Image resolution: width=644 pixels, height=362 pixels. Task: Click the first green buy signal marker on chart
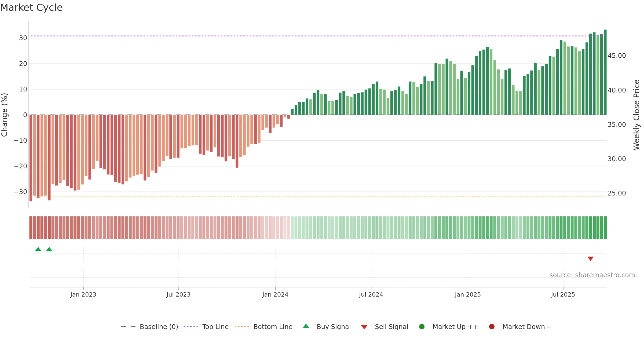point(38,249)
